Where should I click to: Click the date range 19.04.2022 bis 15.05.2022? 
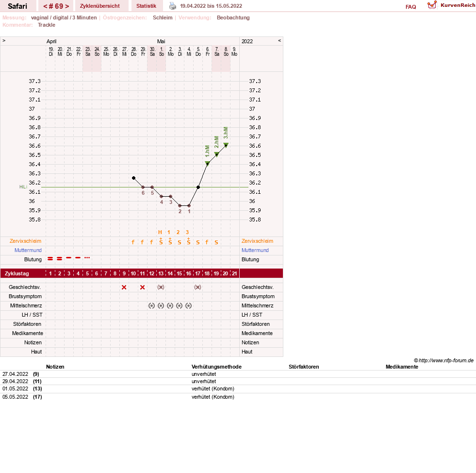tap(211, 6)
